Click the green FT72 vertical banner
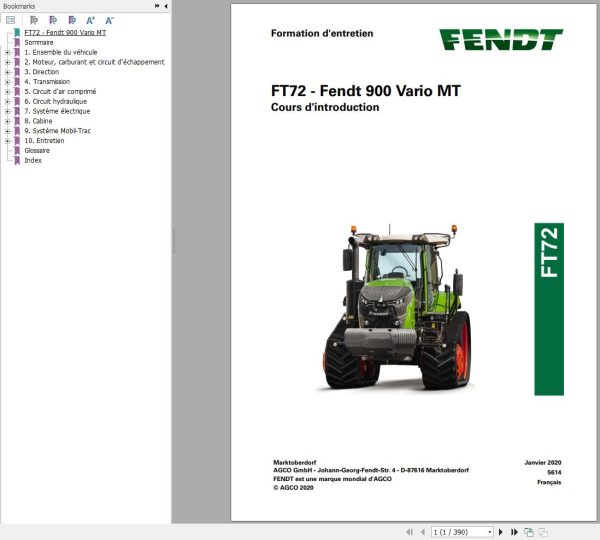 549,309
